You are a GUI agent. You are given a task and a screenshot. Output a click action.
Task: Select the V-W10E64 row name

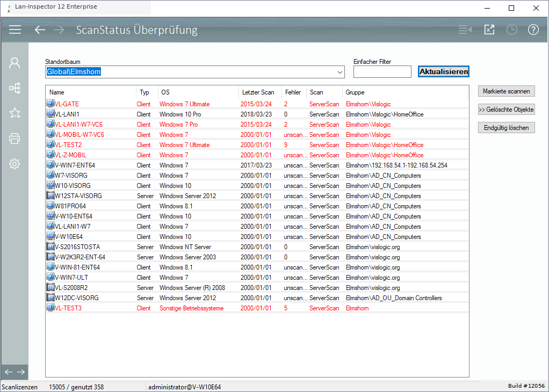tap(69, 237)
